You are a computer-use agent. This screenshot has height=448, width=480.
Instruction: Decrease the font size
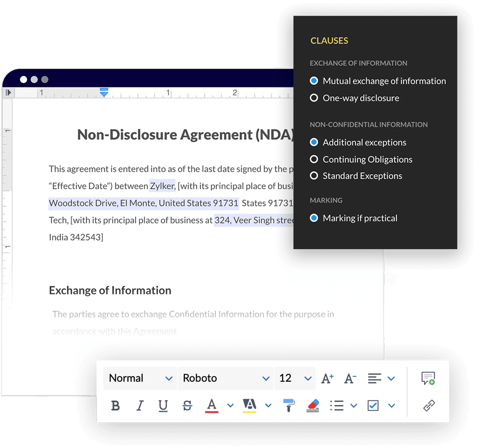(351, 379)
